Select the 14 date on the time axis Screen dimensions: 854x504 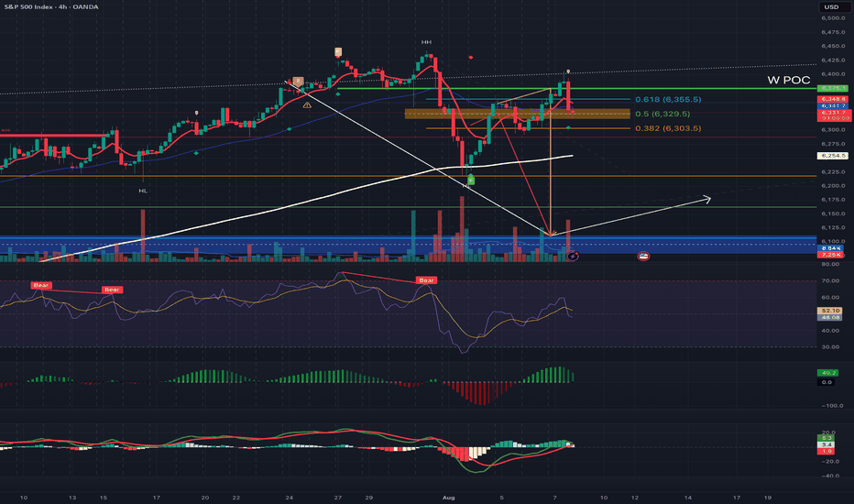(688, 498)
